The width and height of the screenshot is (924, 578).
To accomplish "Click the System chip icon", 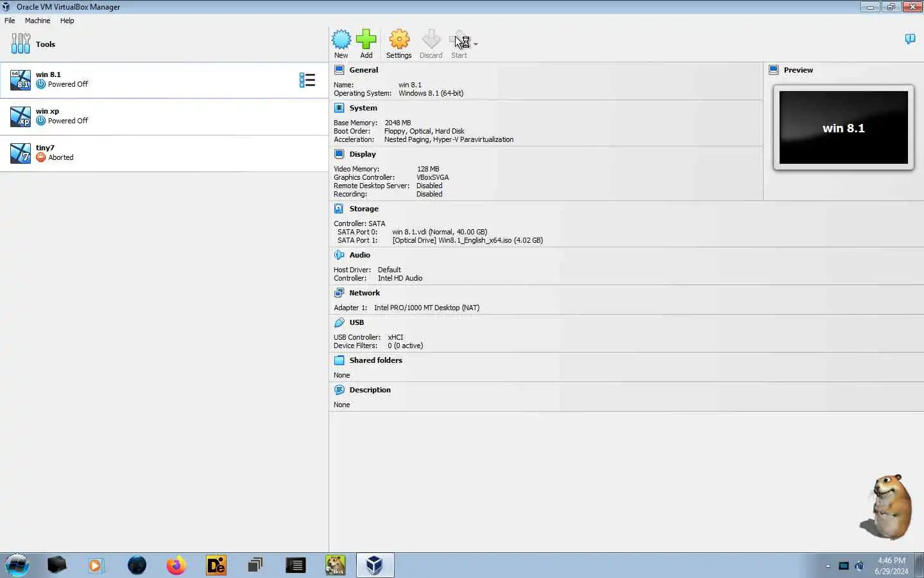I will pos(339,108).
